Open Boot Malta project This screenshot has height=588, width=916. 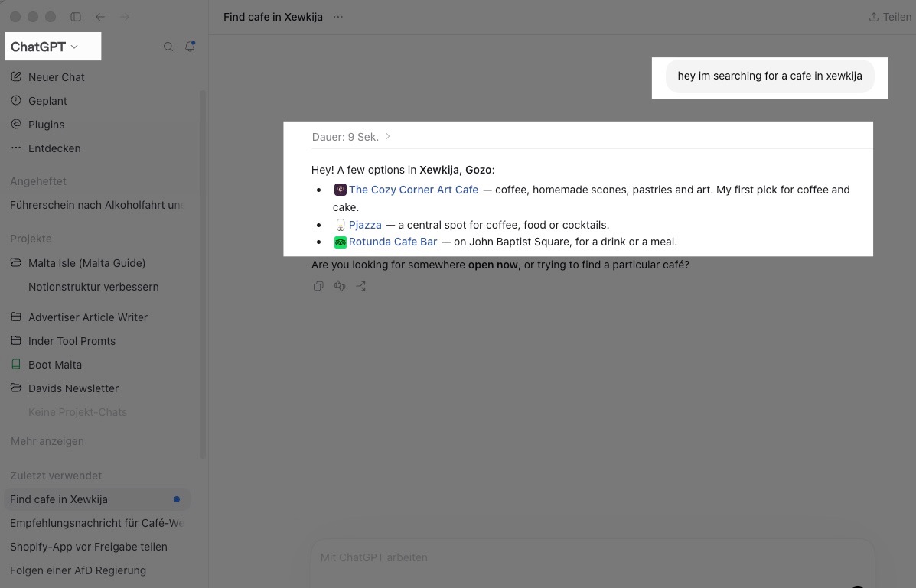point(55,365)
